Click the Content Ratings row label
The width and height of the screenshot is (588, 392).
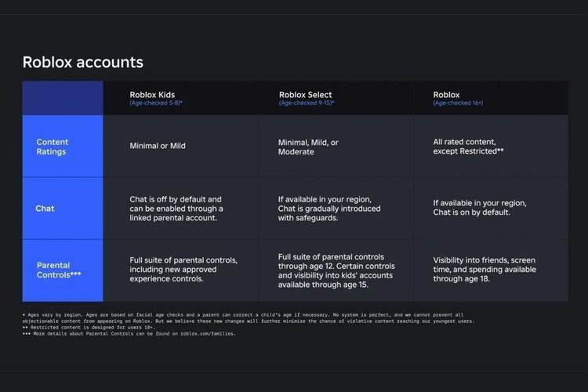click(53, 147)
